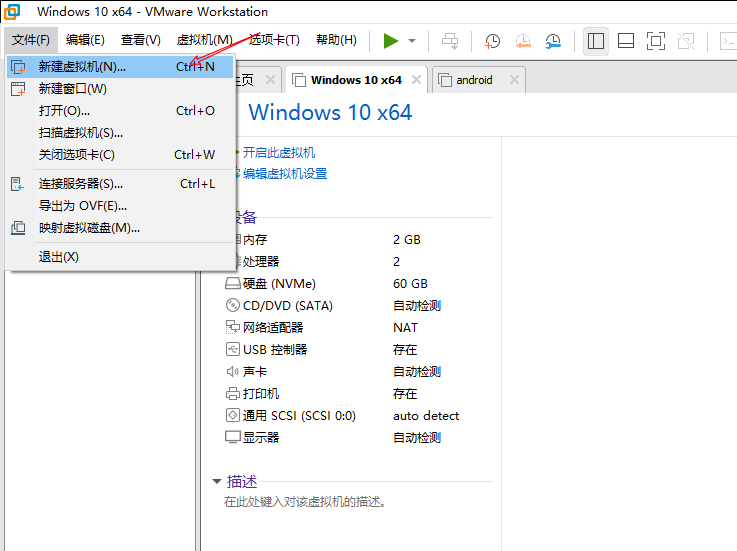Viewport: 737px width, 551px height.
Task: Close the home tab
Action: (x=270, y=80)
